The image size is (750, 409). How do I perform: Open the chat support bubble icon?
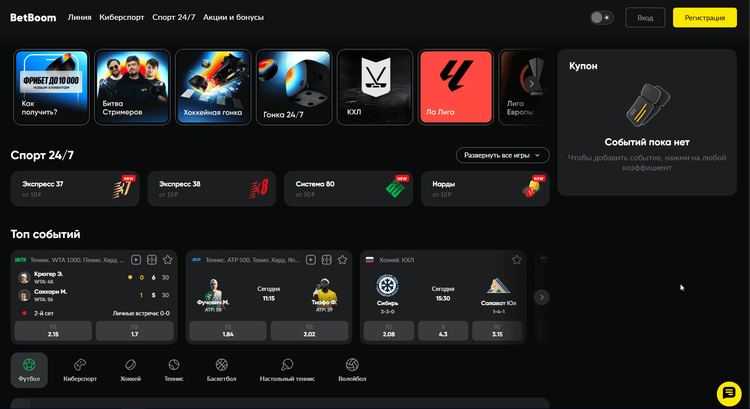tap(727, 391)
